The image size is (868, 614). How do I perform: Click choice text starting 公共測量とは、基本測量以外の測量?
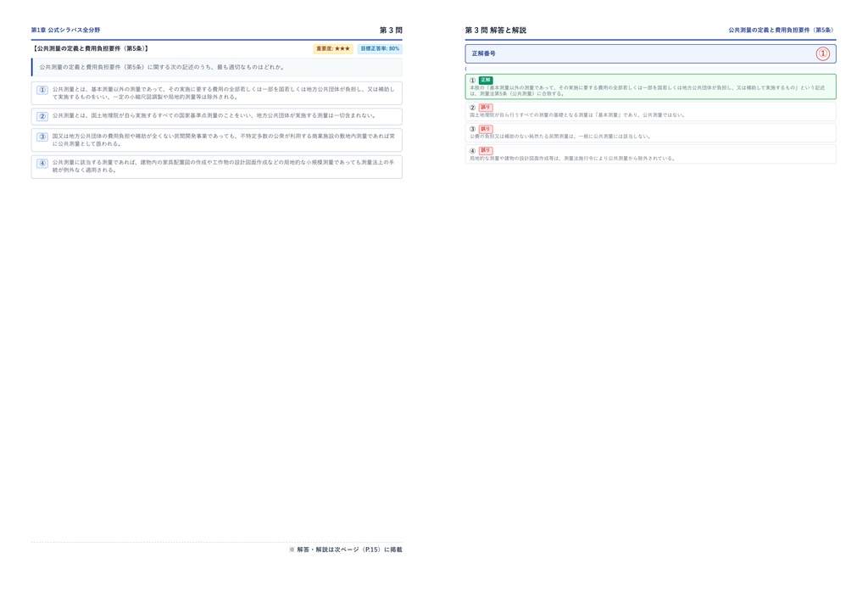(224, 93)
